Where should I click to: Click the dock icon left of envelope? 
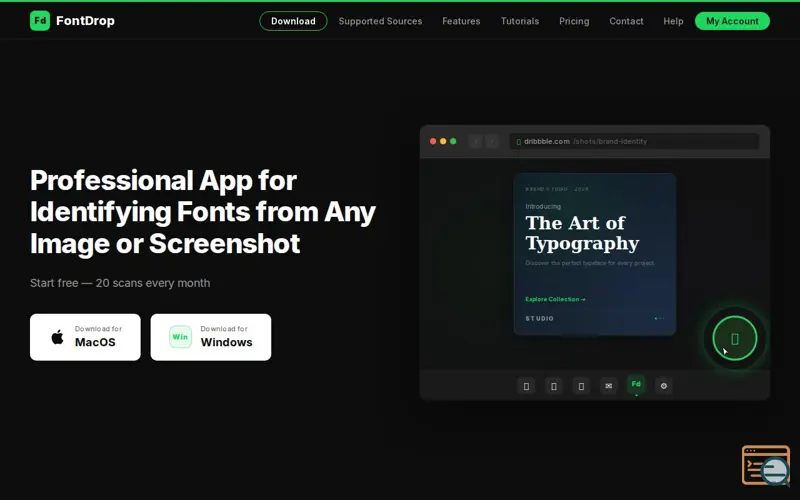point(581,386)
